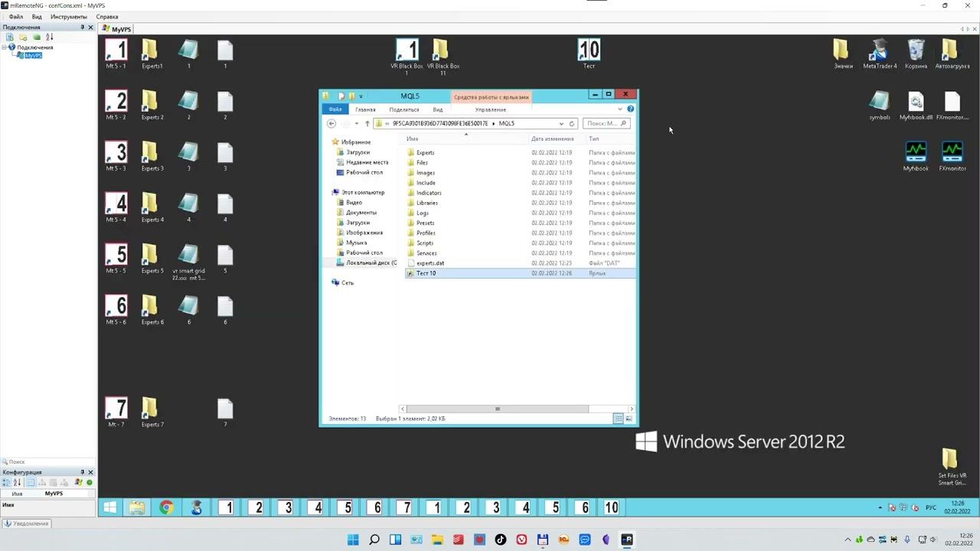This screenshot has height=551, width=980.
Task: Open Документы in Explorer sidebar
Action: (x=361, y=213)
